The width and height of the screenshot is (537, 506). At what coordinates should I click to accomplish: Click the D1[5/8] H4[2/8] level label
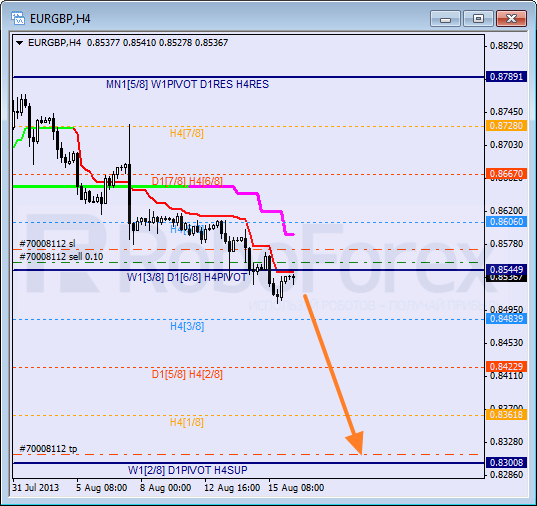pyautogui.click(x=187, y=374)
